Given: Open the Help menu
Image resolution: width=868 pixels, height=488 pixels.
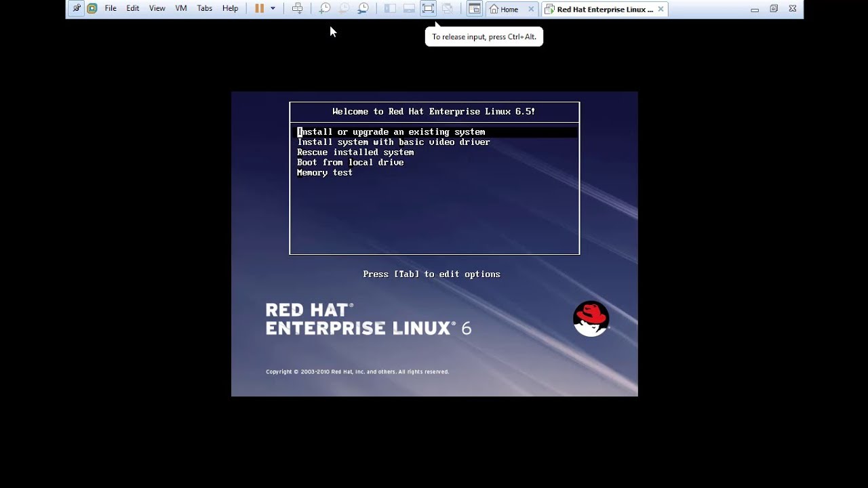Looking at the screenshot, I should click(x=231, y=9).
